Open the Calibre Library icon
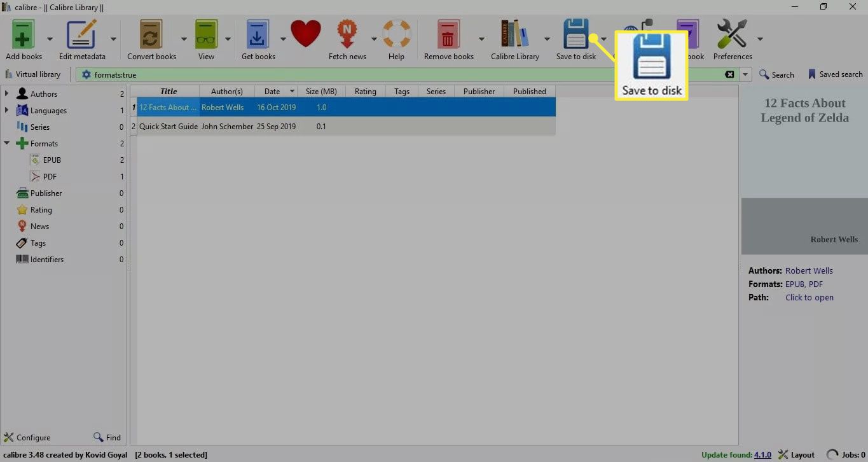The width and height of the screenshot is (868, 462). pos(515,34)
